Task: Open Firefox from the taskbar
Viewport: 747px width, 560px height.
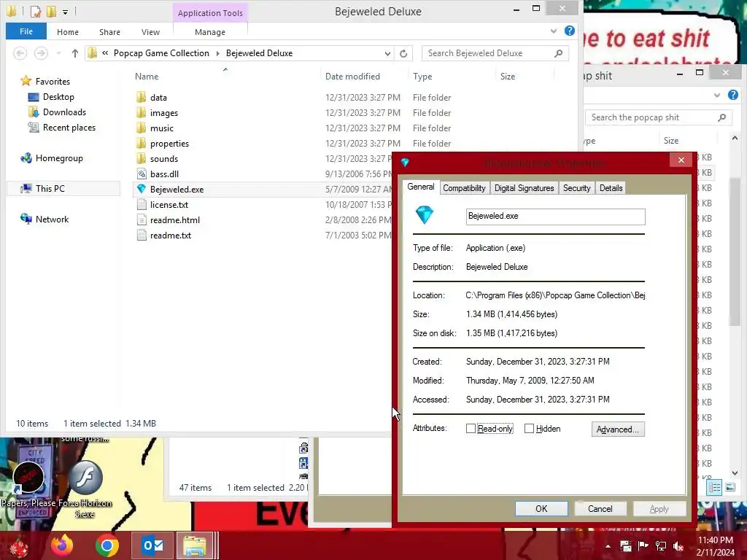Action: (62, 545)
